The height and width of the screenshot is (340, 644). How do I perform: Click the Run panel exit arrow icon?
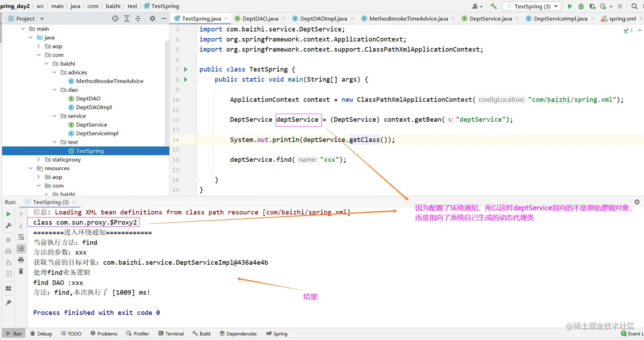coord(9,274)
